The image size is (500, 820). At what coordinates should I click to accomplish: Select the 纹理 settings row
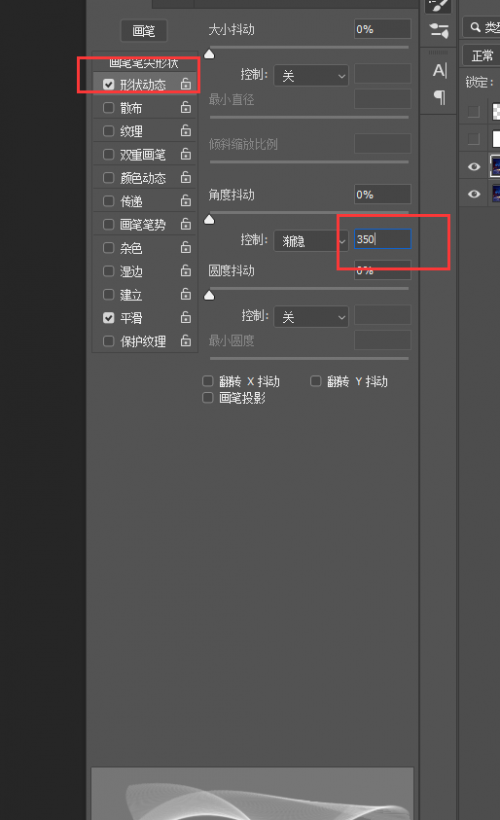(x=145, y=131)
